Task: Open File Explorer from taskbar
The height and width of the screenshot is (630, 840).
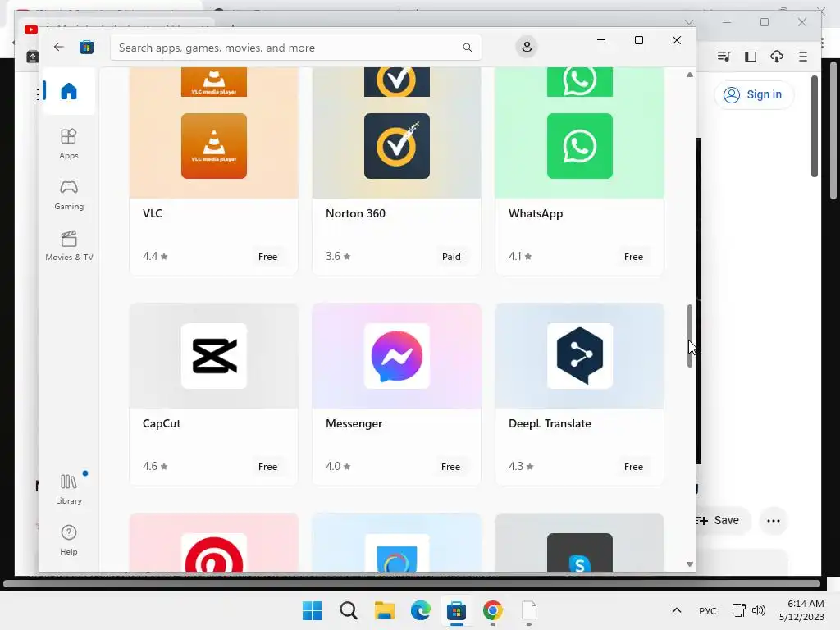Action: [x=384, y=610]
